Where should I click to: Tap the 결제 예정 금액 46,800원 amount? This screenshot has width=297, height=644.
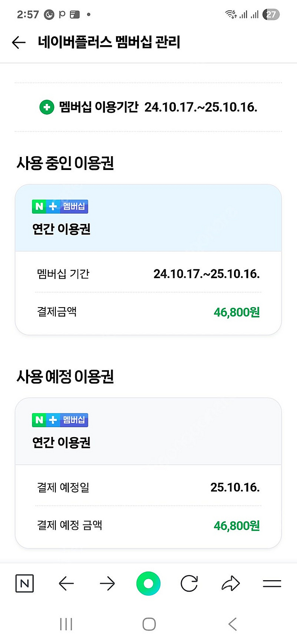coord(236,526)
